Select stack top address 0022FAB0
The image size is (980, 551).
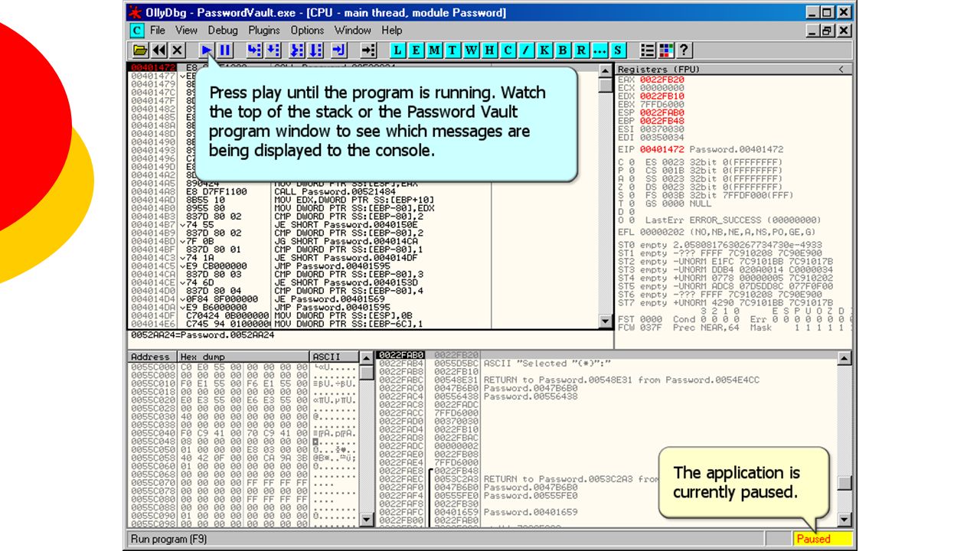click(x=400, y=355)
